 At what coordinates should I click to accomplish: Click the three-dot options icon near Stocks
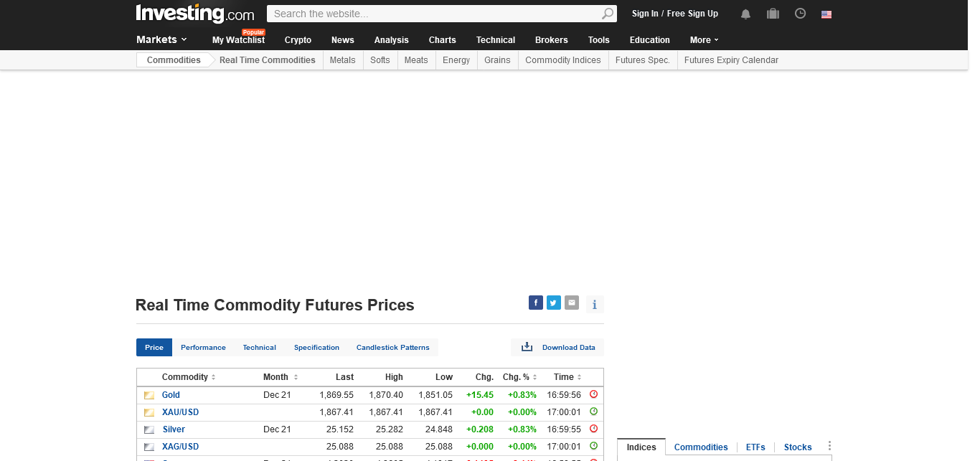[829, 446]
